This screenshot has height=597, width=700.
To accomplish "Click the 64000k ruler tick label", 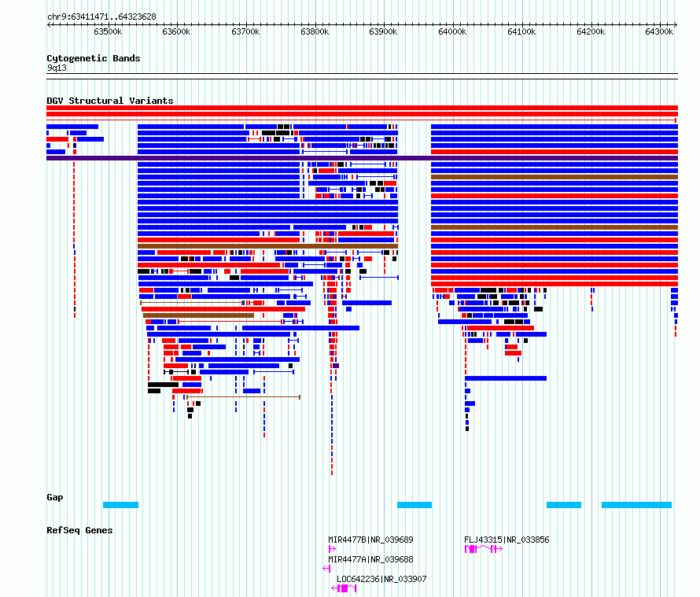I will click(x=453, y=31).
